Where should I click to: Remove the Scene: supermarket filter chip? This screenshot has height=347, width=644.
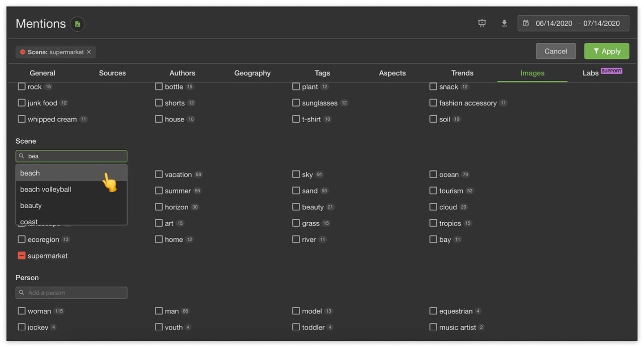[x=89, y=52]
